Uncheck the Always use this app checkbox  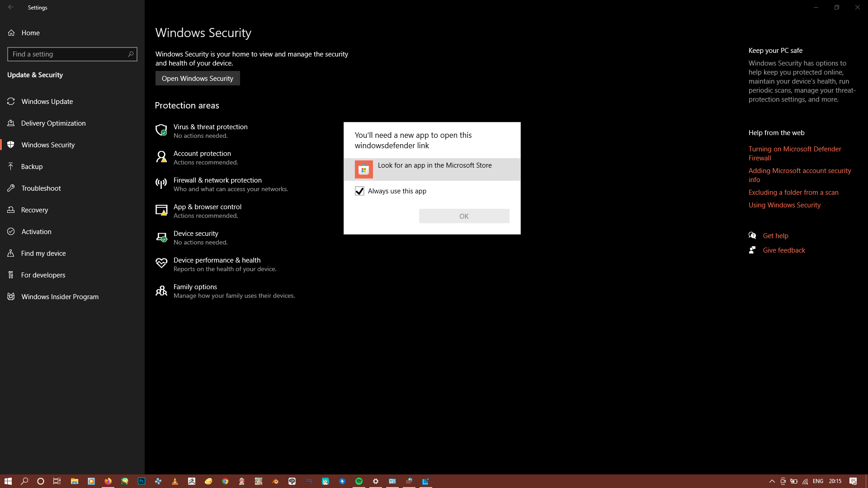(x=359, y=191)
